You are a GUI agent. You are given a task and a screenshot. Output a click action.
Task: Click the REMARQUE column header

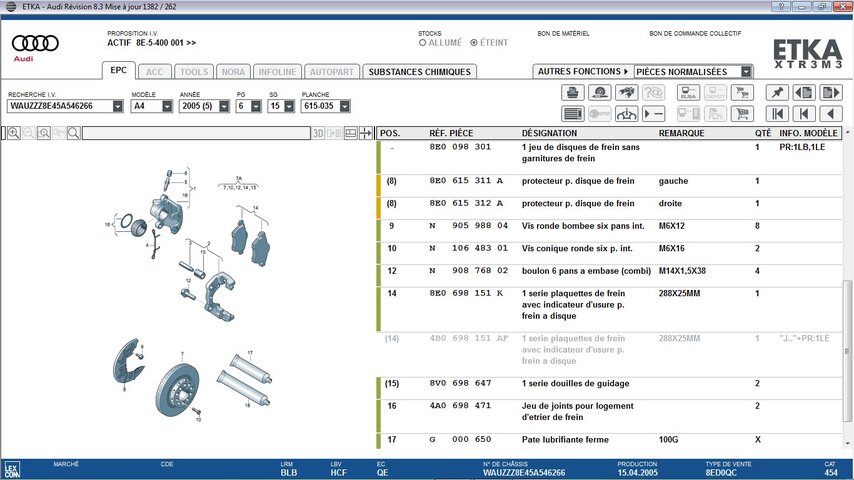click(x=681, y=133)
